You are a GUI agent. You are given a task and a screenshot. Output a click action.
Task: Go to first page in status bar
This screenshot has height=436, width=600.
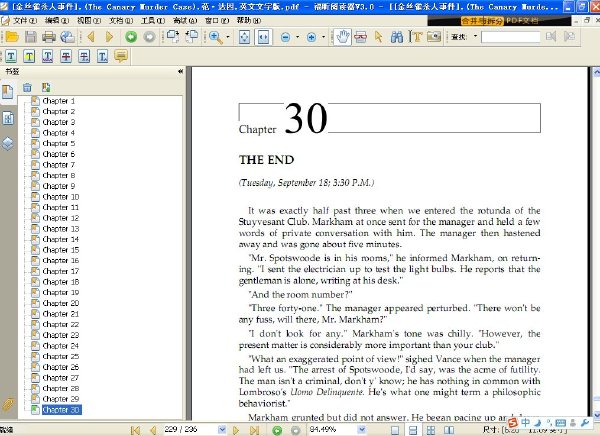click(135, 430)
